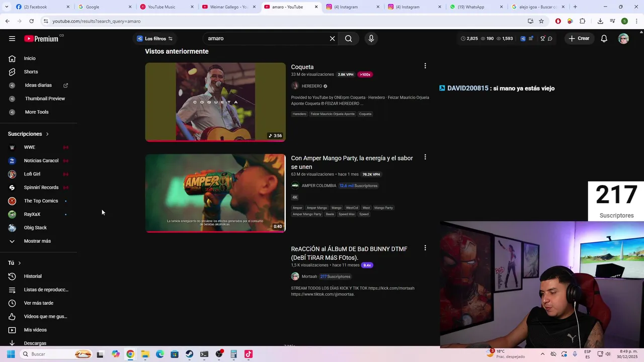
Task: Open Calculator from the taskbar
Action: tap(233, 354)
